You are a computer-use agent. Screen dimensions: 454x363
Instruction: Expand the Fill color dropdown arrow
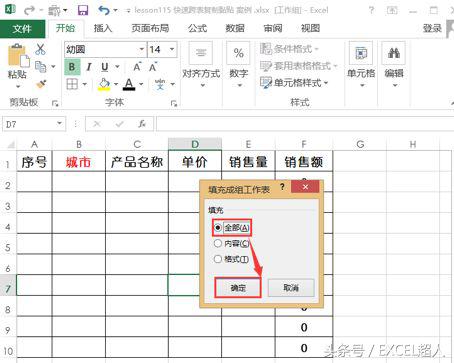point(116,84)
